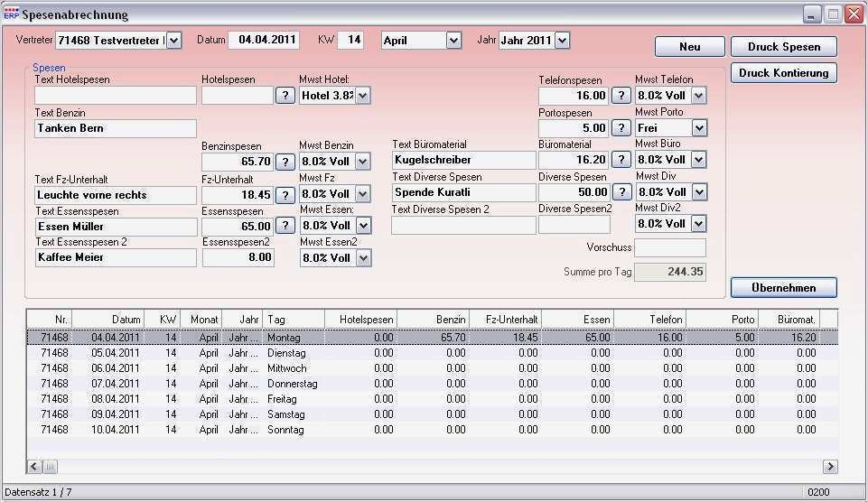This screenshot has height=502, width=868.
Task: Click the Neu button
Action: pos(689,47)
